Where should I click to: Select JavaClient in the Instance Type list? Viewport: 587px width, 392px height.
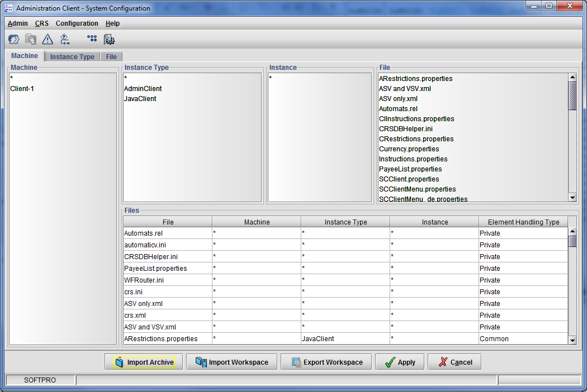point(140,99)
